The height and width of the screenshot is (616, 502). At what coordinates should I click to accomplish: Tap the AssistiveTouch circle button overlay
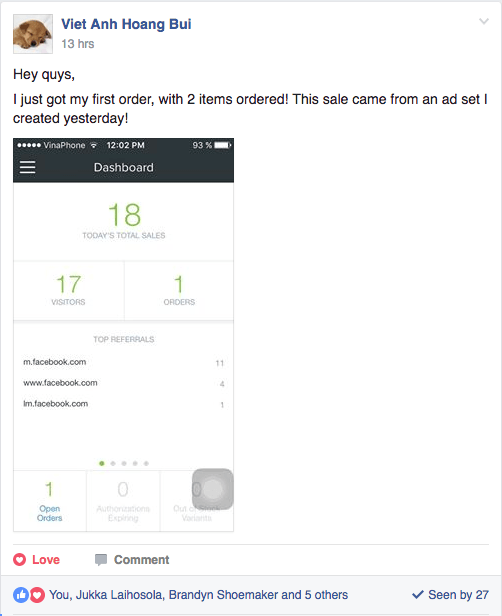[213, 489]
